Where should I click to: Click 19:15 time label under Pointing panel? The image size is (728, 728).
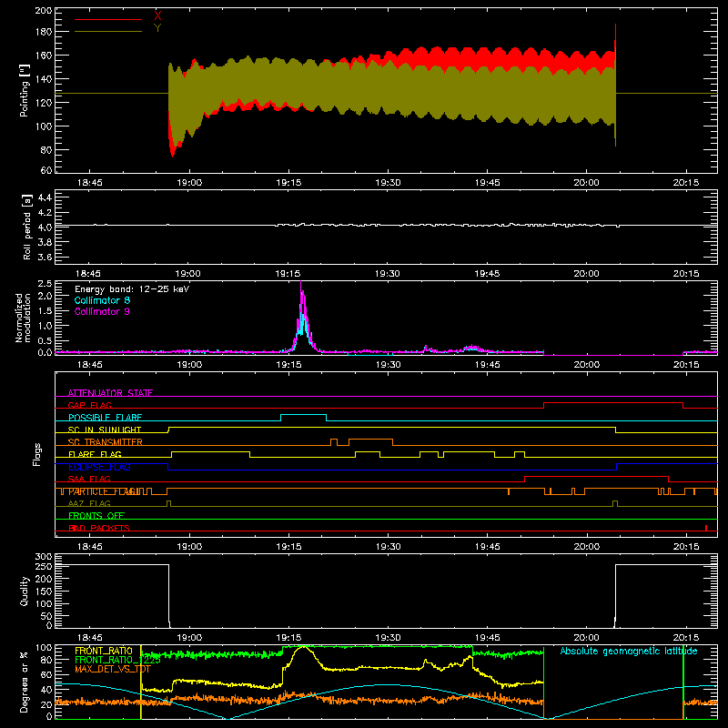[x=288, y=183]
